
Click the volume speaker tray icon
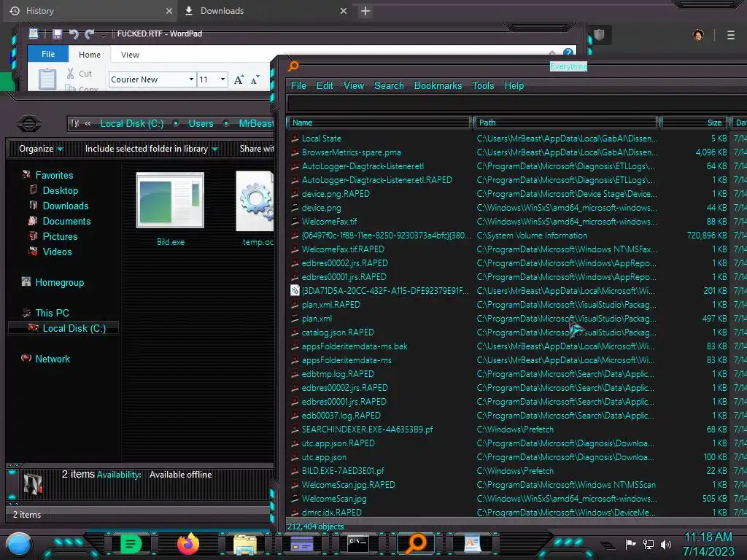coord(666,544)
